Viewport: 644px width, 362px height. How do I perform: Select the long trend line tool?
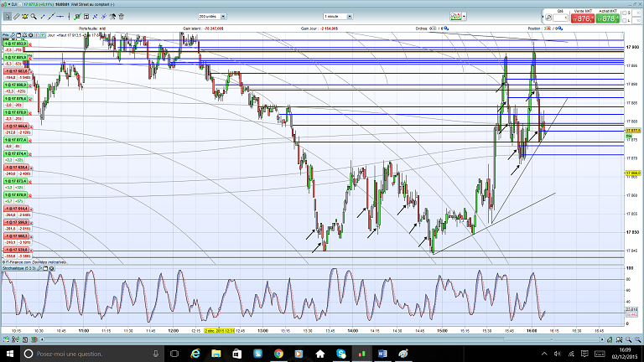coord(51,17)
